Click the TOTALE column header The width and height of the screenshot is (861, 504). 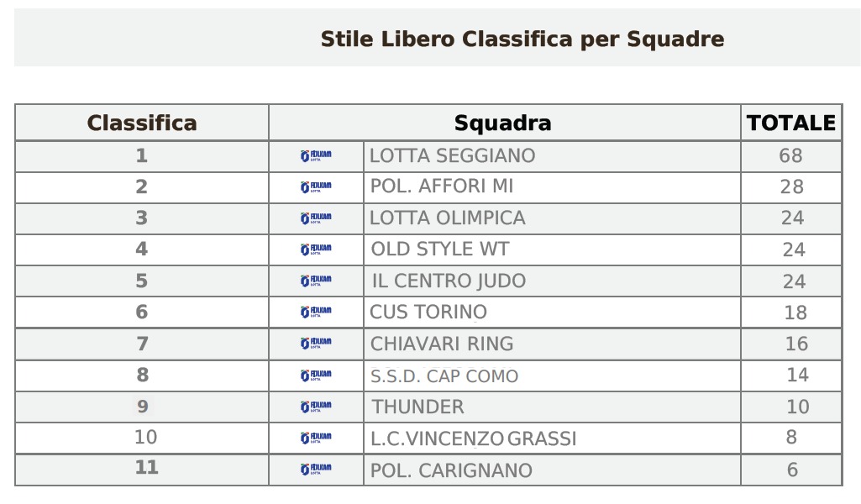pos(791,123)
